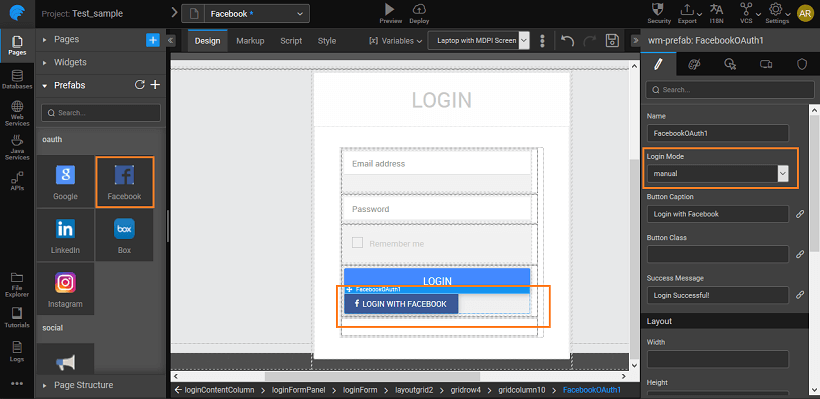Viewport: 820px width, 399px height.
Task: Click the loginForm breadcrumb link
Action: [x=360, y=390]
